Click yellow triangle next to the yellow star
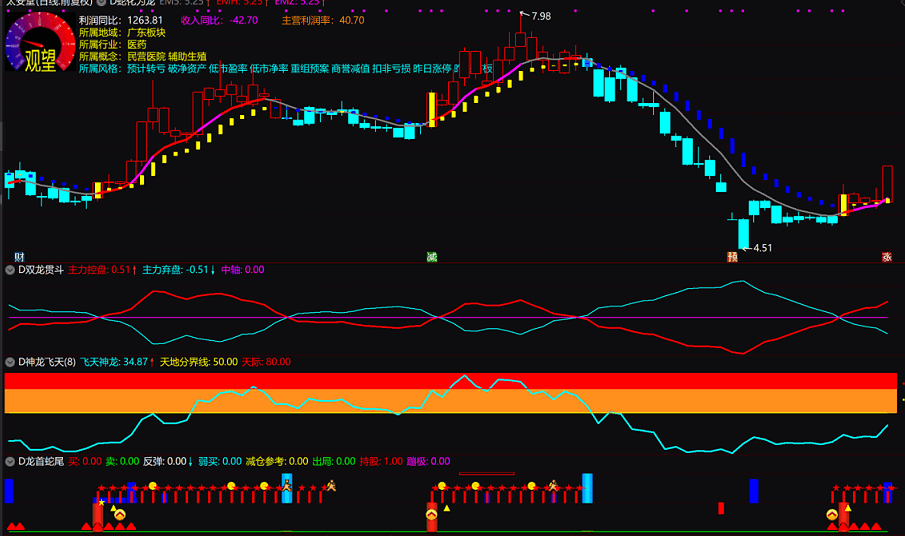 (114, 508)
